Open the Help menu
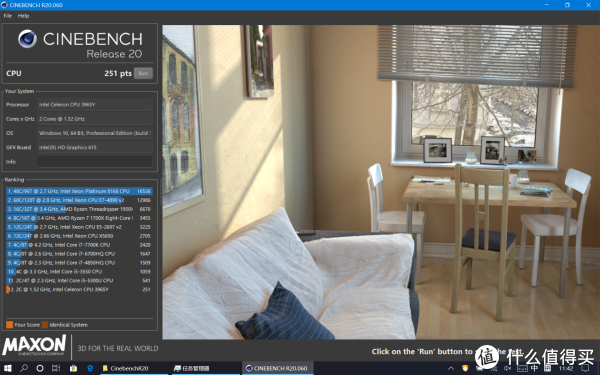Viewport: 600px width, 375px height. click(23, 16)
